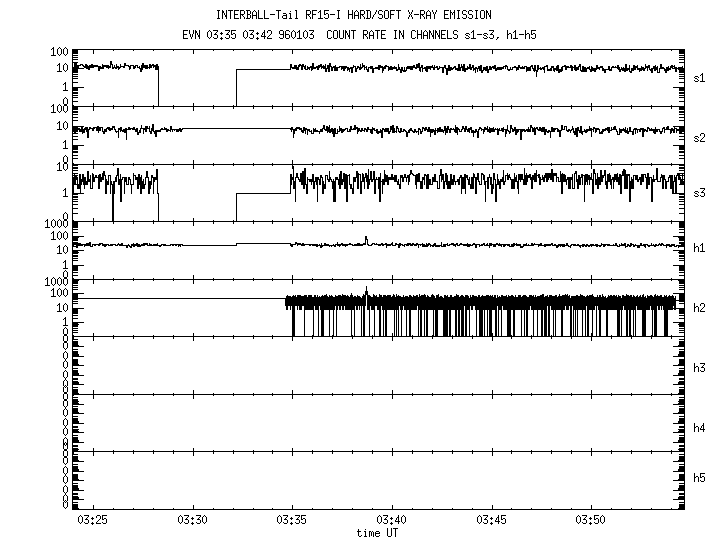Click the small spike in the h1 trace
This screenshot has height=550, width=720.
(x=367, y=239)
